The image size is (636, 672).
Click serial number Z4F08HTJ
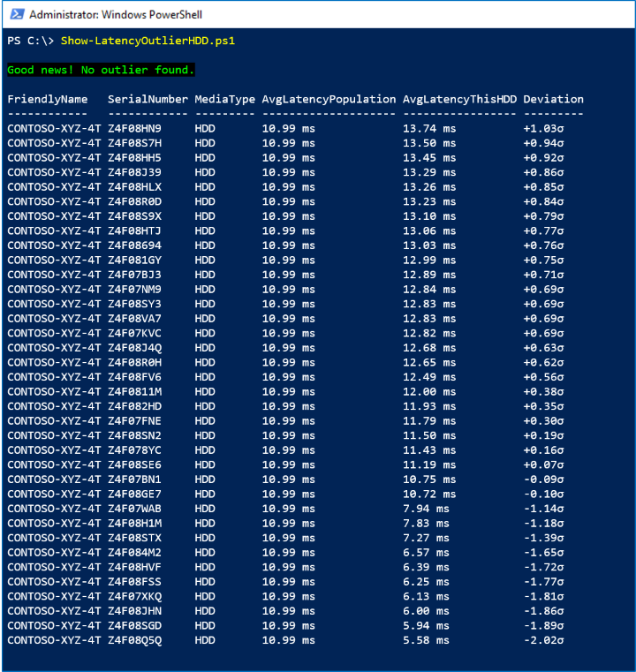[x=134, y=231]
